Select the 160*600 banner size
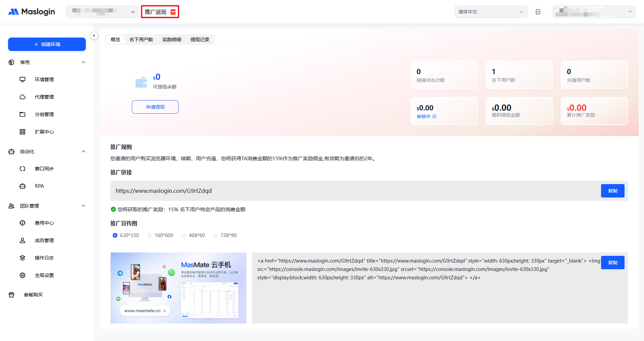 pos(150,235)
